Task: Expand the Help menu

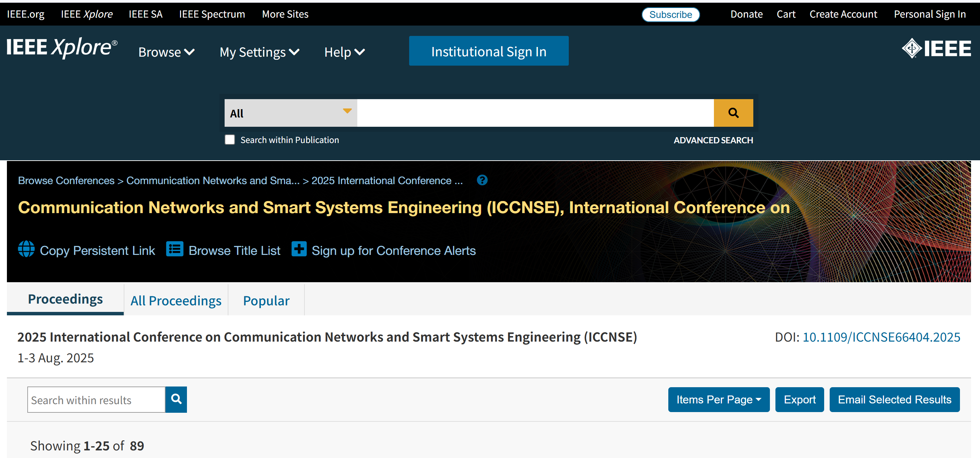Action: click(x=344, y=52)
